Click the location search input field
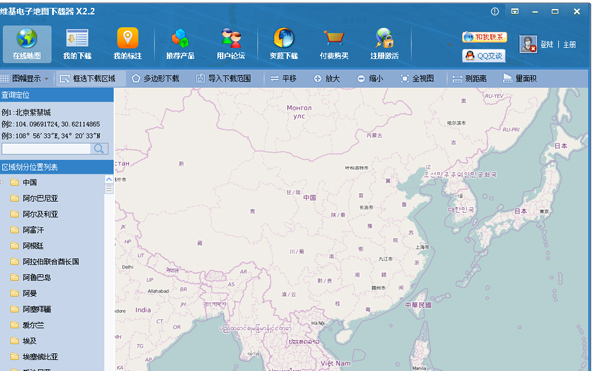This screenshot has height=371, width=592. [x=46, y=149]
